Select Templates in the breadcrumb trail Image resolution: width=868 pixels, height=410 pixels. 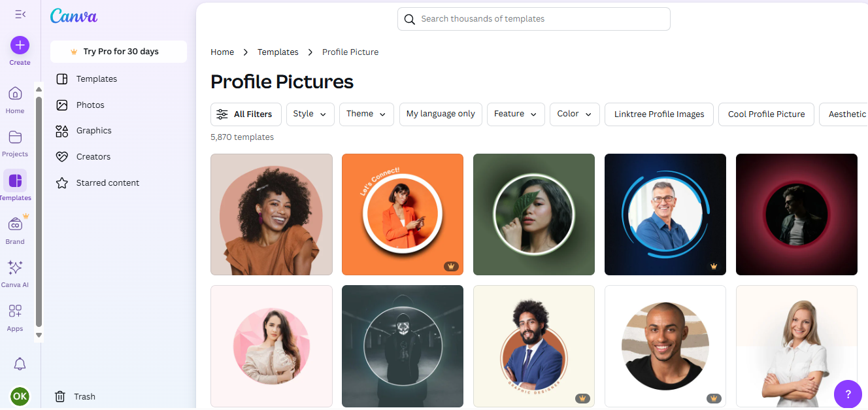278,52
